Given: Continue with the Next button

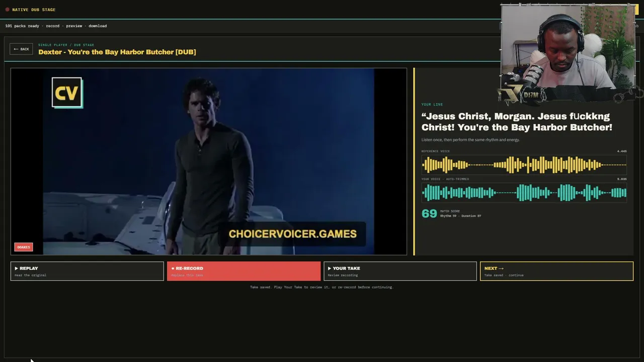Looking at the screenshot, I should [556, 271].
